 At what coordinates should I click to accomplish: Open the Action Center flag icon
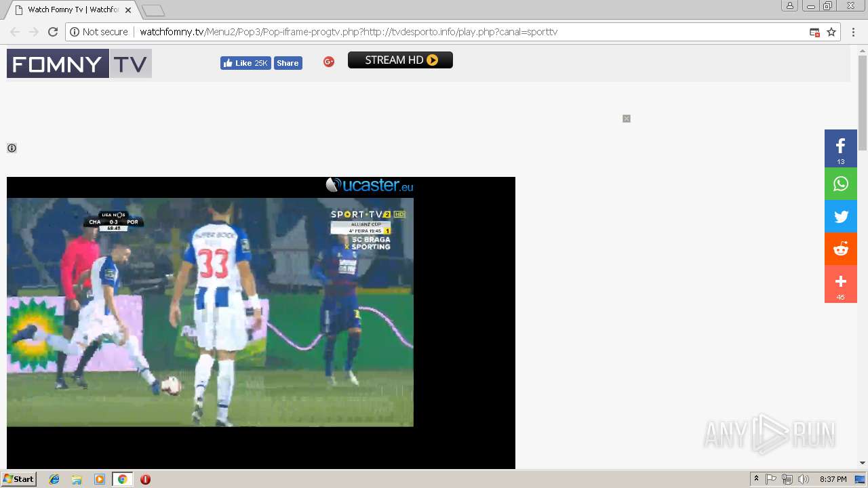coord(771,479)
